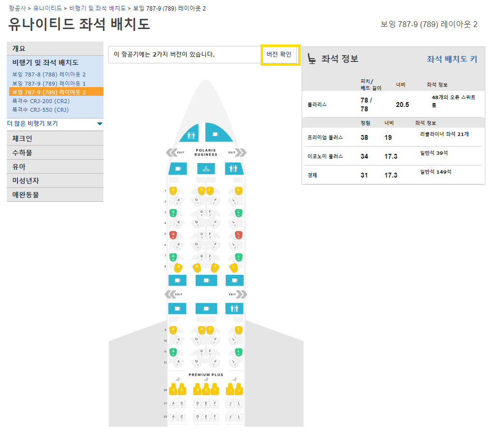Click the 이코노미 플러스 class row label
This screenshot has width=494, height=448.
(325, 156)
